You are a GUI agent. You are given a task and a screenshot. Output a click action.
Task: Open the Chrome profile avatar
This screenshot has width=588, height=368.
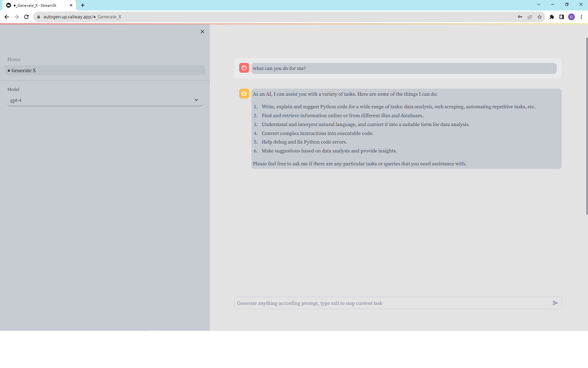571,17
